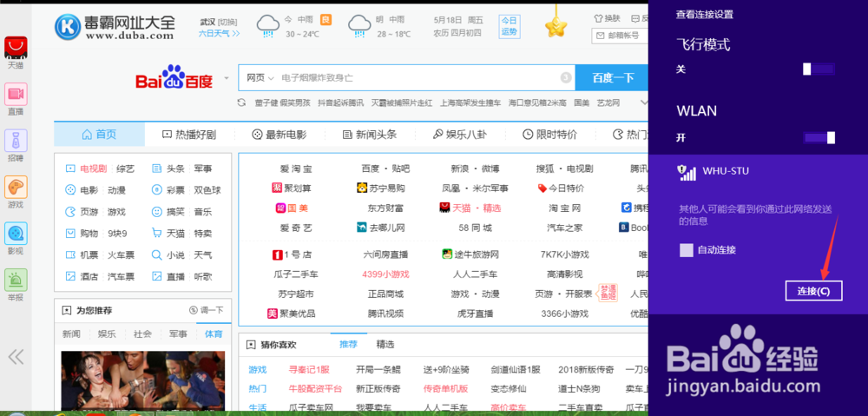Image resolution: width=868 pixels, height=416 pixels.
Task: Open the Tmall (天猫) sidebar icon
Action: tap(16, 48)
